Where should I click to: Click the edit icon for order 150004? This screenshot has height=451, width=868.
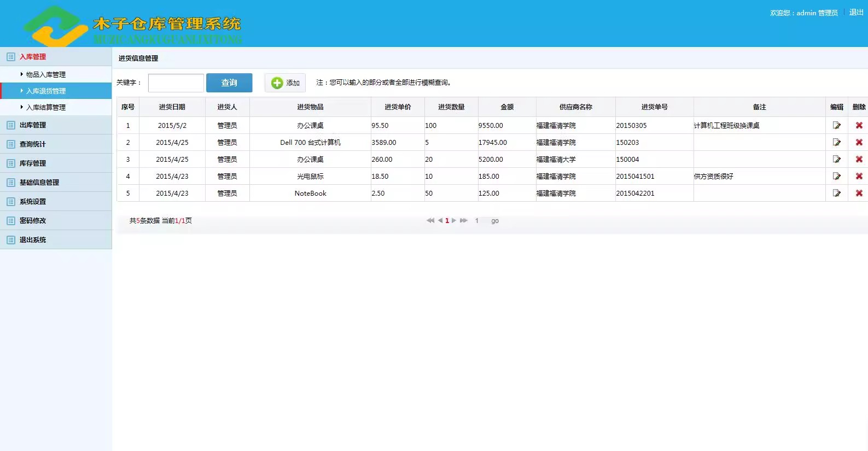(836, 159)
